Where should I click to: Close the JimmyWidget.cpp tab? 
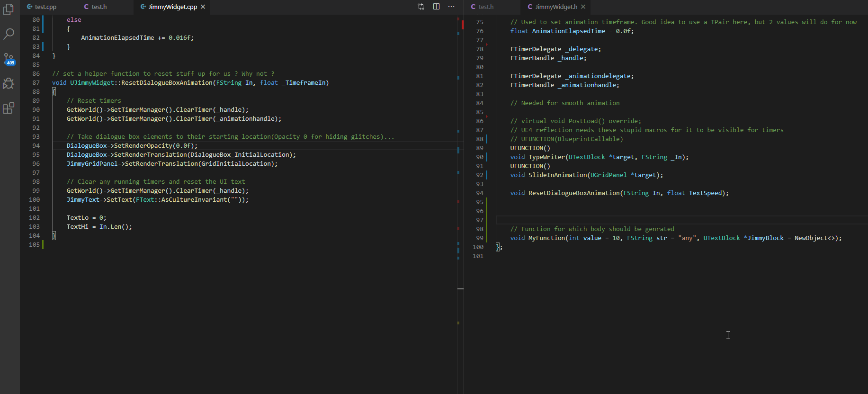(203, 7)
